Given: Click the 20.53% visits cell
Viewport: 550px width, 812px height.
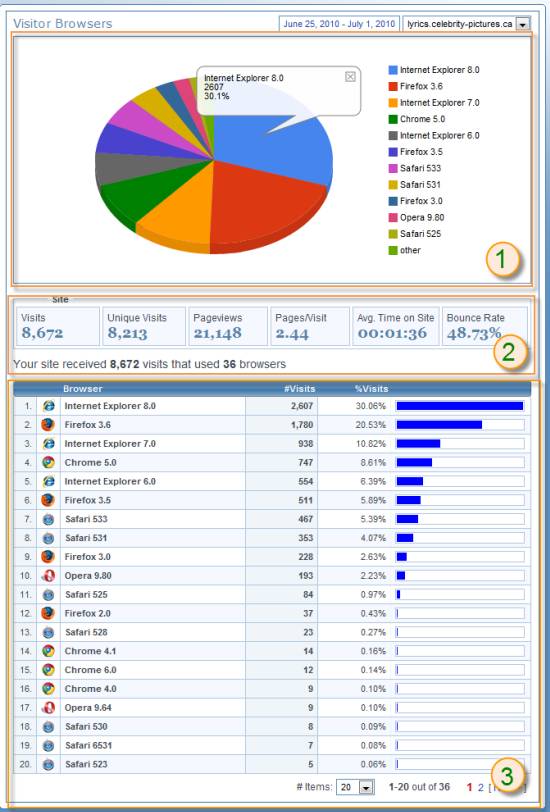Looking at the screenshot, I should pos(371,425).
